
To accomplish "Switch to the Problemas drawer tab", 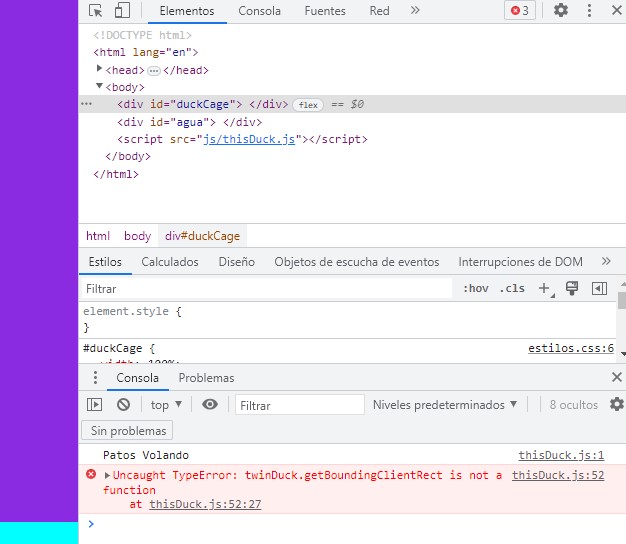I will (206, 378).
